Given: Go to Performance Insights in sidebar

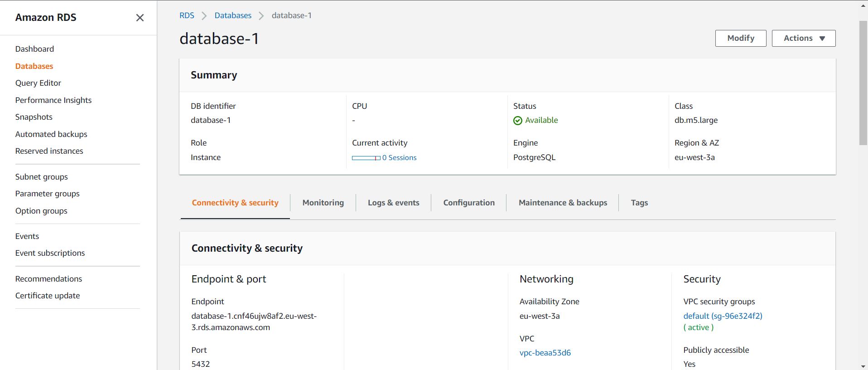Looking at the screenshot, I should 53,100.
